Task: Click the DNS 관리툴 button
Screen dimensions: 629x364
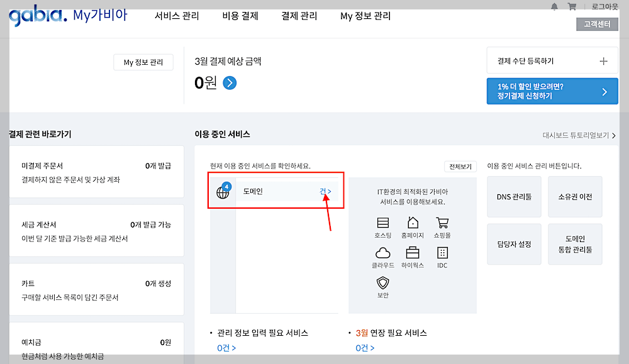Action: tap(513, 196)
